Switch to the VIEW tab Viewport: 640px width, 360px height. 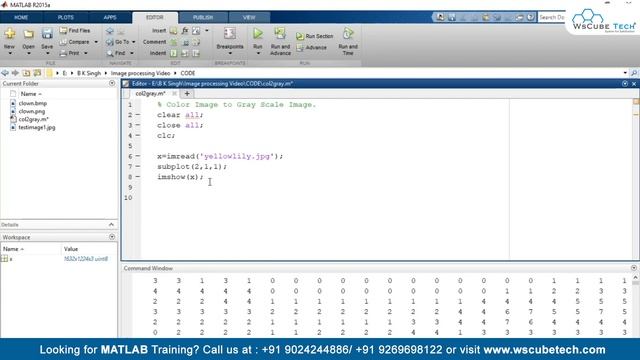[x=249, y=18]
